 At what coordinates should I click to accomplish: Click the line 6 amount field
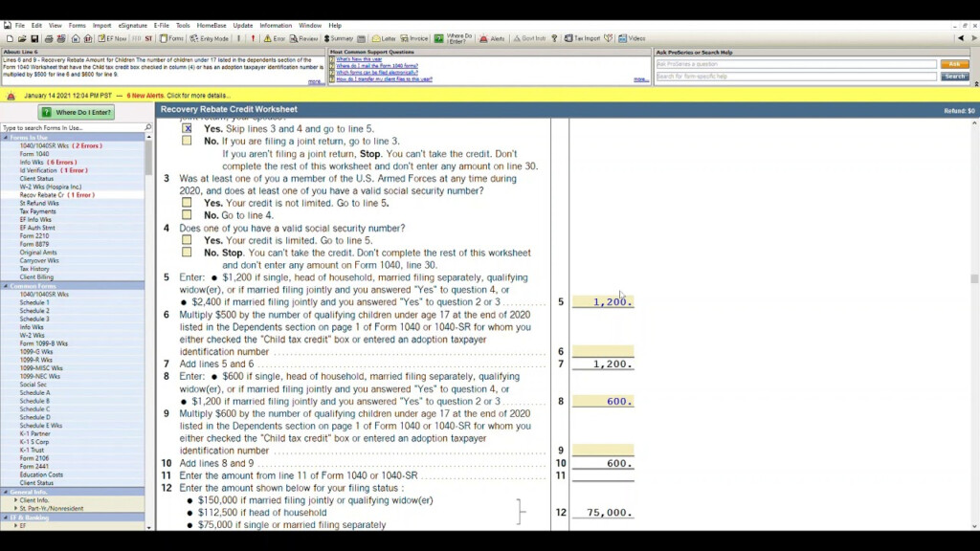(x=603, y=351)
